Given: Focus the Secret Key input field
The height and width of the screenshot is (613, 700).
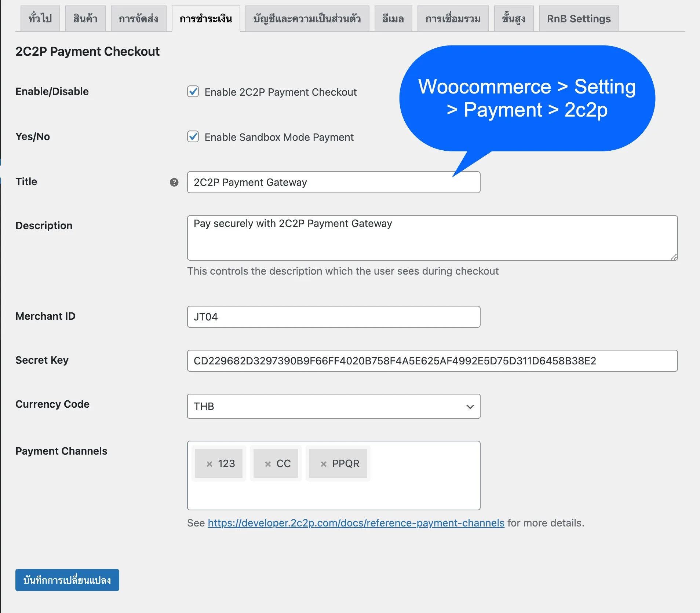Looking at the screenshot, I should pyautogui.click(x=432, y=361).
